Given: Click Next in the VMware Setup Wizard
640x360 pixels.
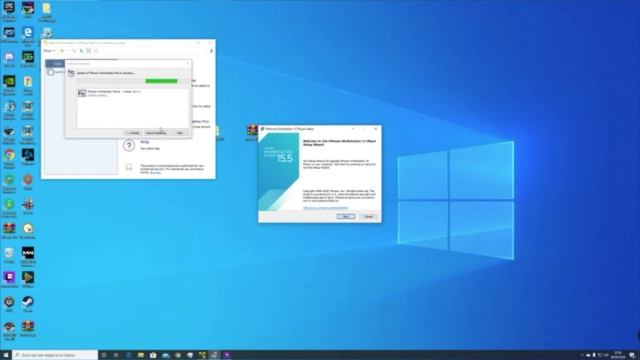Looking at the screenshot, I should [x=346, y=216].
